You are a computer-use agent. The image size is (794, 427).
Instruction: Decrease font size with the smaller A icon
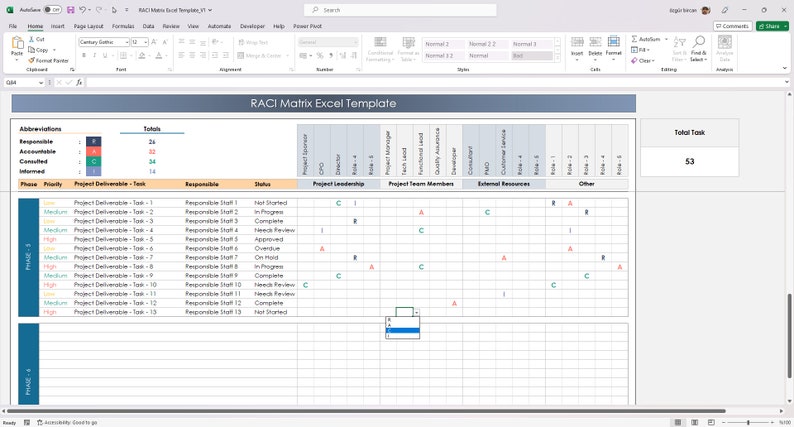click(165, 42)
